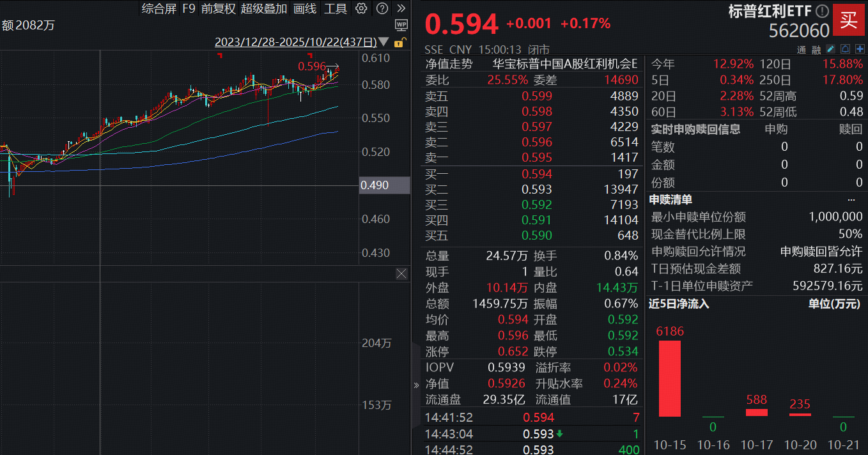Collapse the quote panel side arrow

tap(416, 385)
